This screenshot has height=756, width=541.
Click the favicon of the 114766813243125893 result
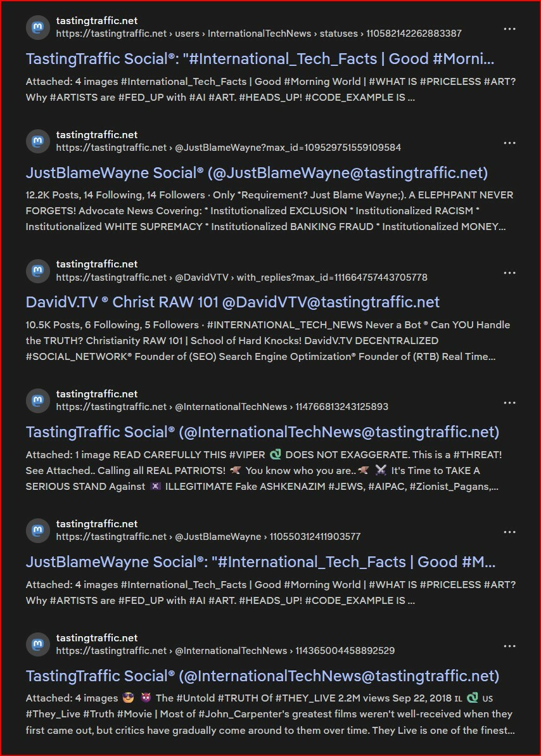pyautogui.click(x=37, y=400)
